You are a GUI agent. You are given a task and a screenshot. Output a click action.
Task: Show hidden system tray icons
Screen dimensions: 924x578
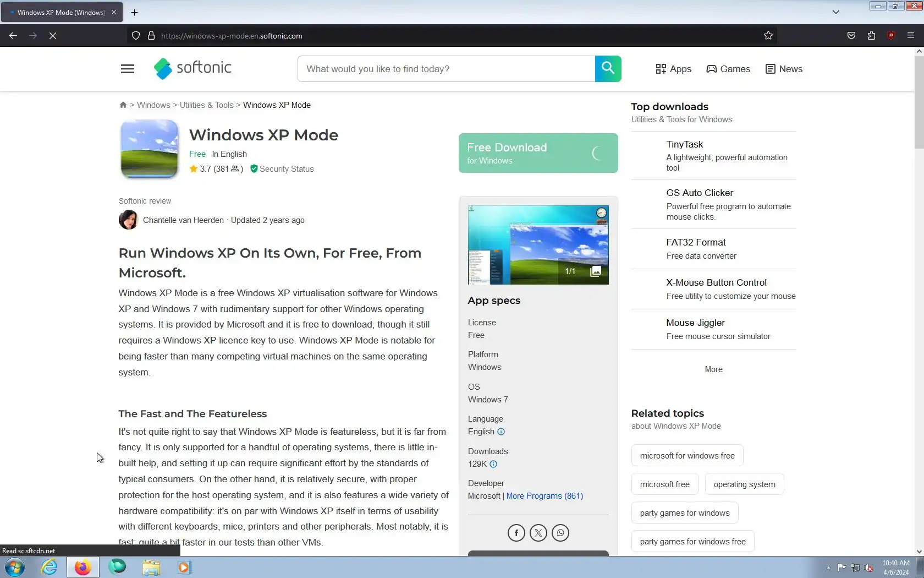tap(828, 568)
